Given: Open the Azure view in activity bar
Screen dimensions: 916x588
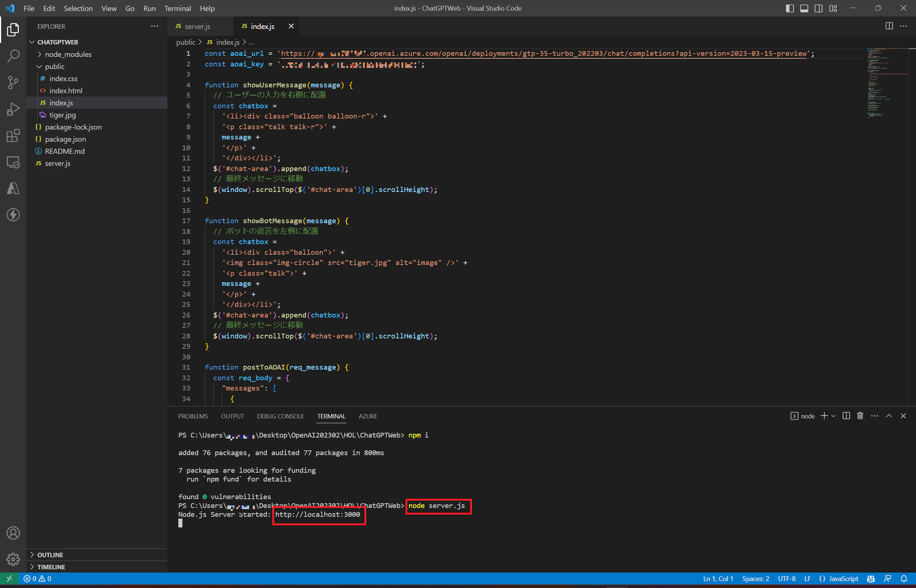Looking at the screenshot, I should (x=13, y=189).
